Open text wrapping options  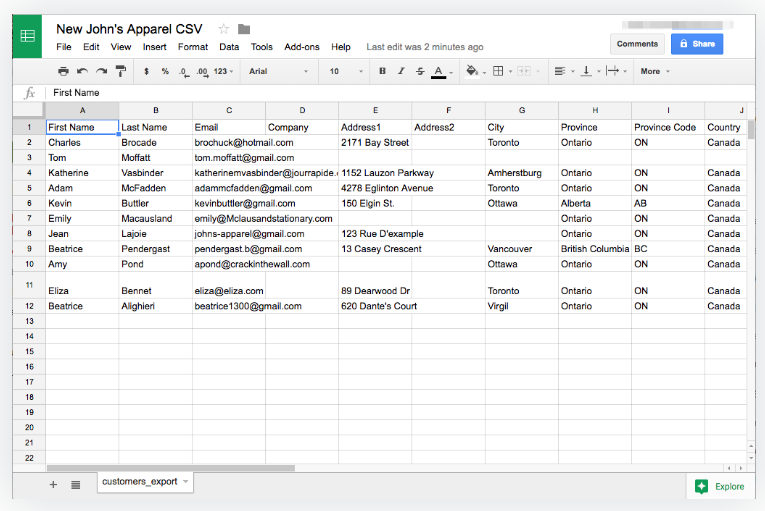pos(613,71)
